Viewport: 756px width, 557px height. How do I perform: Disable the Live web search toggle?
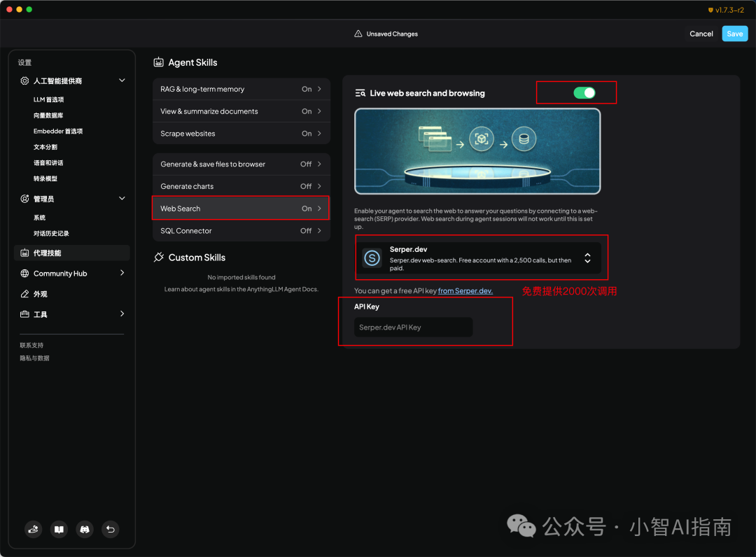click(x=584, y=93)
